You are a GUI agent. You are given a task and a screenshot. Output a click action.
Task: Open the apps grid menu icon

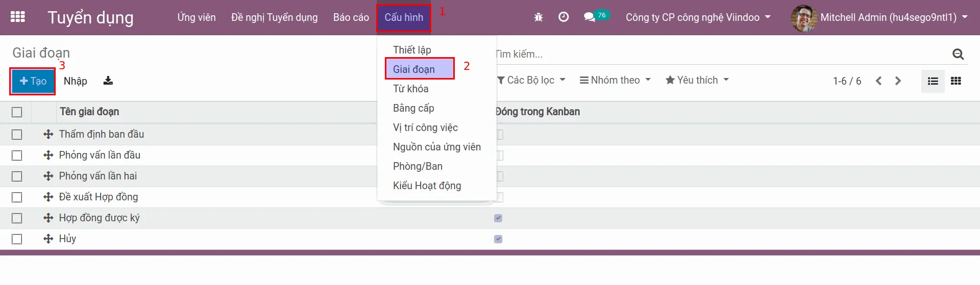[x=18, y=17]
